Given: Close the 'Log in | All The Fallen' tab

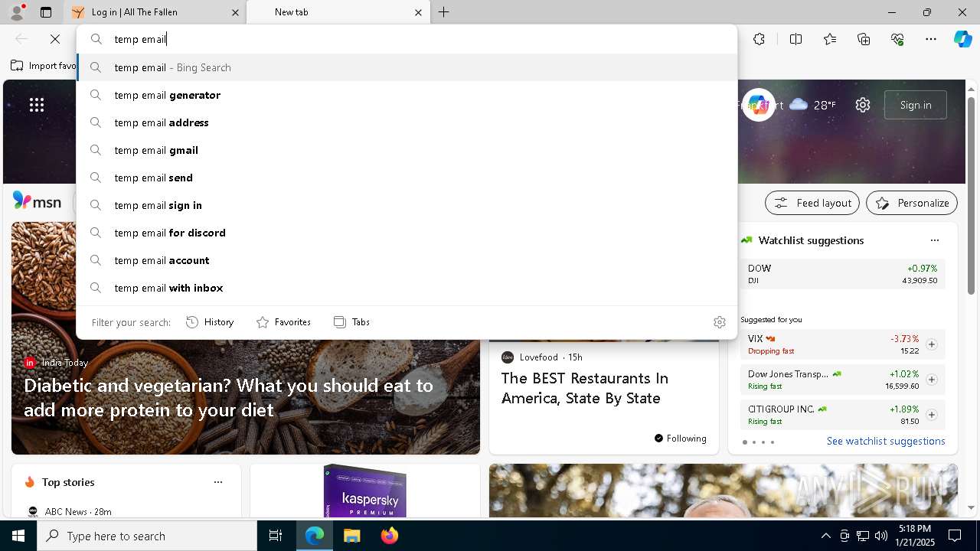Looking at the screenshot, I should point(235,12).
